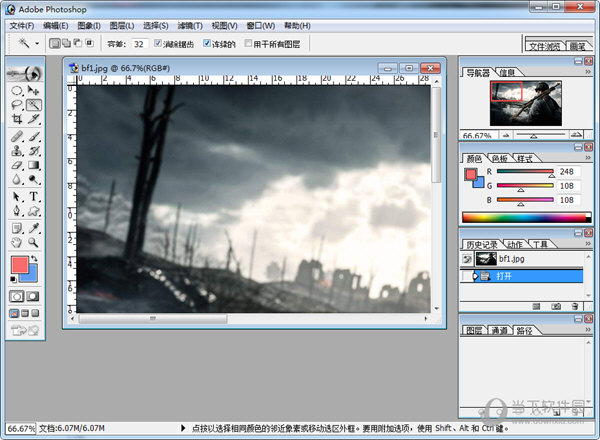The height and width of the screenshot is (440, 600).
Task: Select the Crop tool
Action: [x=16, y=119]
